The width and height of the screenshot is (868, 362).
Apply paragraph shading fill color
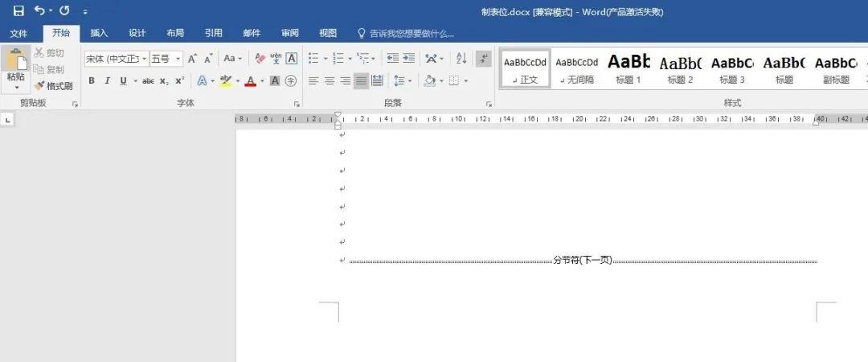click(x=429, y=81)
